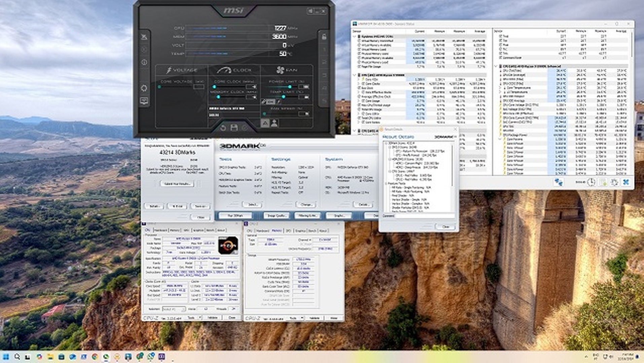The image size is (644, 363).
Task: Click Core Voltage value field in Afterburner
Action: (x=199, y=87)
